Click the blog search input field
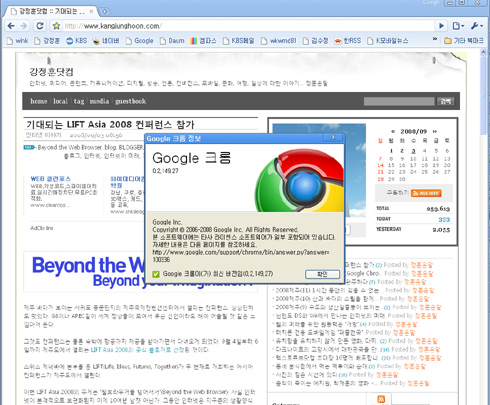 click(x=399, y=101)
